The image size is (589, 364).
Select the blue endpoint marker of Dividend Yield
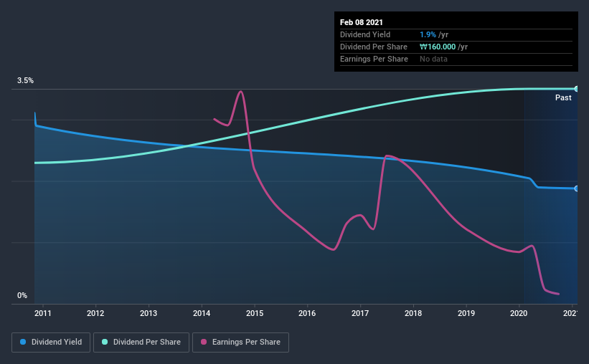[x=576, y=188]
